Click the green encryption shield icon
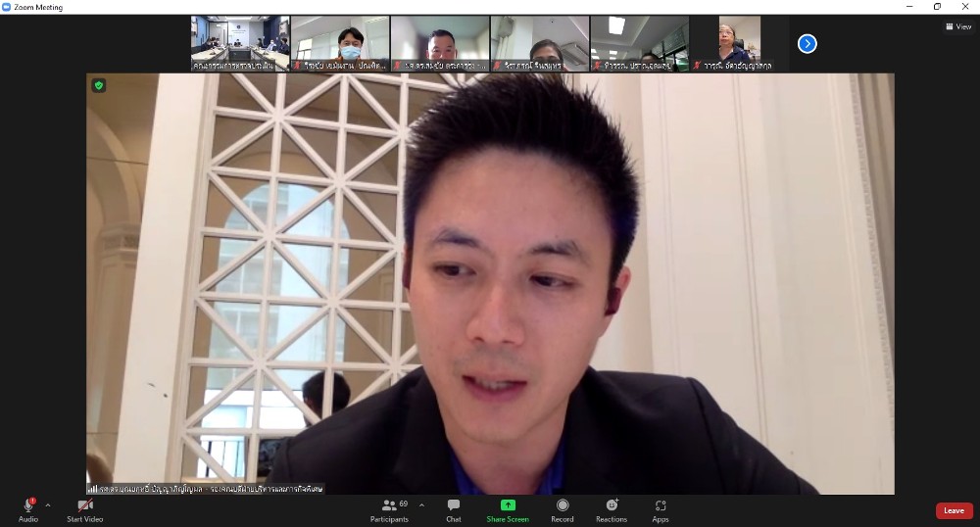Image resolution: width=980 pixels, height=527 pixels. (x=98, y=85)
